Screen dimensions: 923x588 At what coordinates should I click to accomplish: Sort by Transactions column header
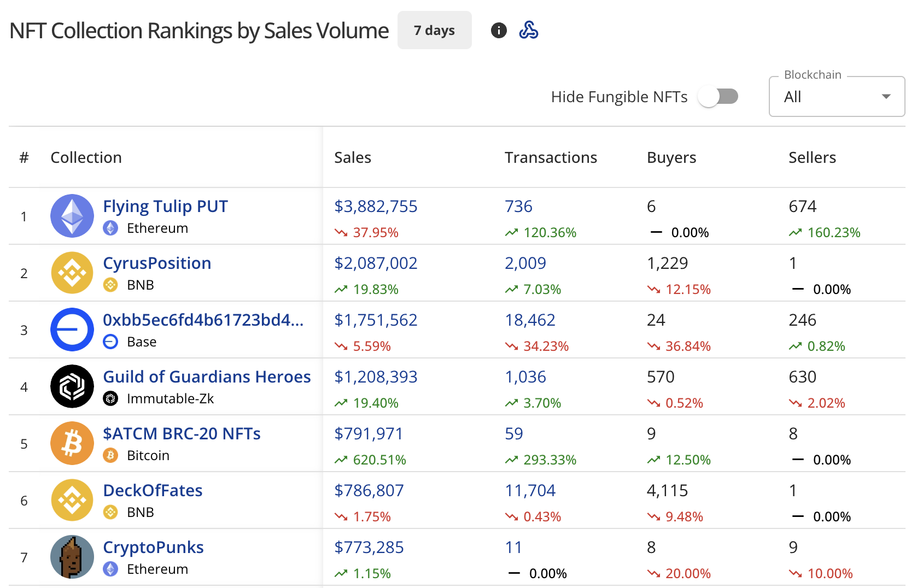click(551, 157)
